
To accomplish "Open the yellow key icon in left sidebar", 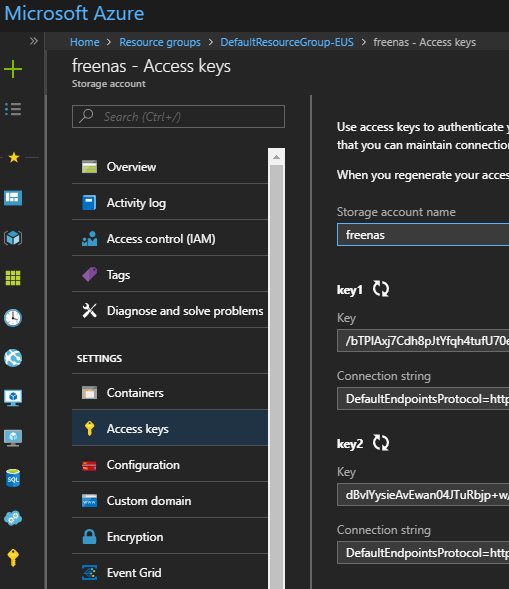I will coord(13,557).
